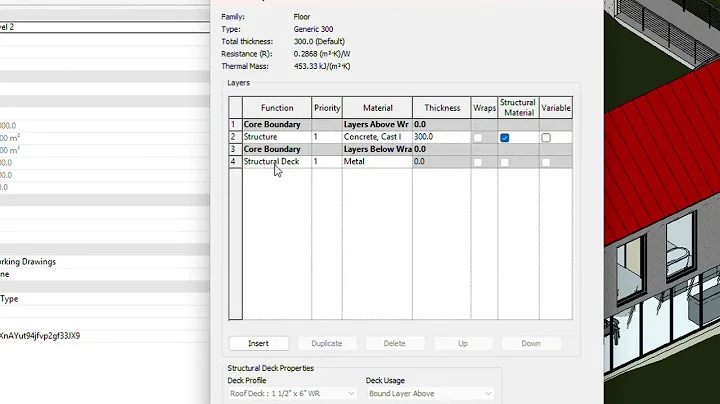The image size is (720, 404).
Task: Click the Insert layer button
Action: pos(259,343)
